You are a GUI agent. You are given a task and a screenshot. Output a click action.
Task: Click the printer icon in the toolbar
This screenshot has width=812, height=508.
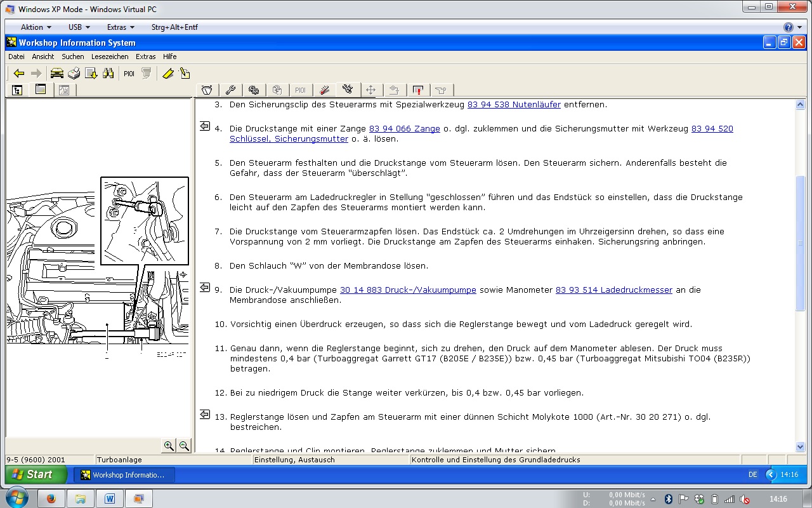click(74, 73)
